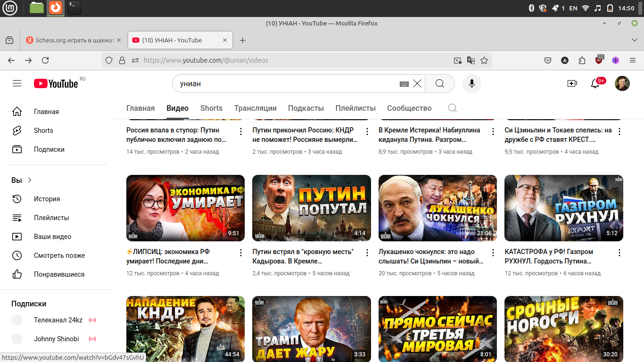
Task: Open the Трансляции tab
Action: pyautogui.click(x=256, y=108)
